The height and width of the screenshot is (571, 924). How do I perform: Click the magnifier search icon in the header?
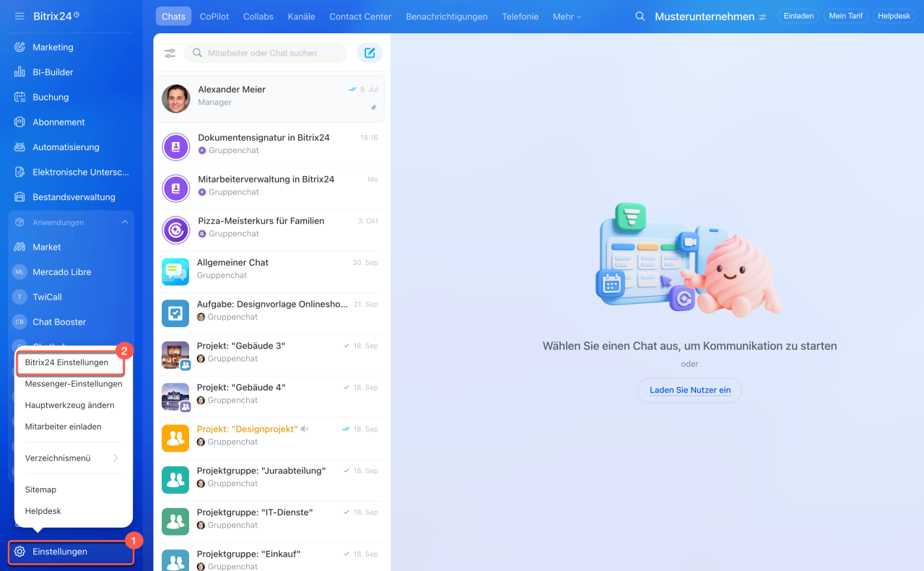tap(640, 16)
